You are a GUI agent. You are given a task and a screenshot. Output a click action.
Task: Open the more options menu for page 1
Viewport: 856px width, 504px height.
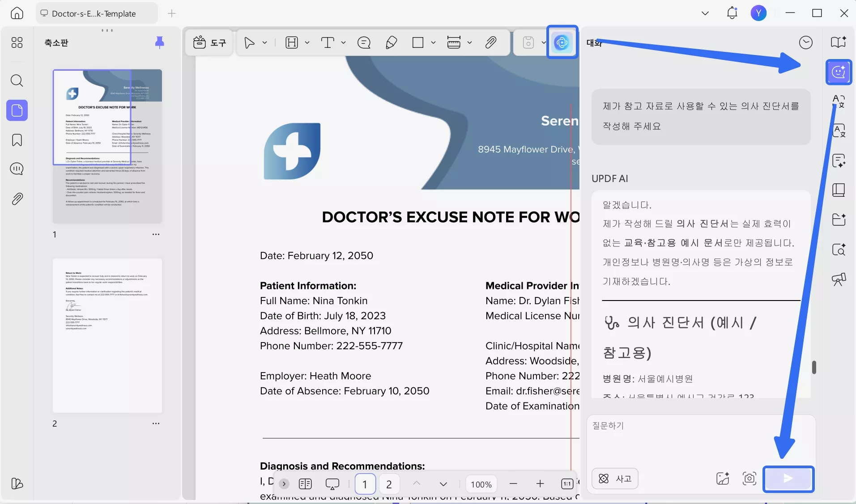(x=156, y=234)
